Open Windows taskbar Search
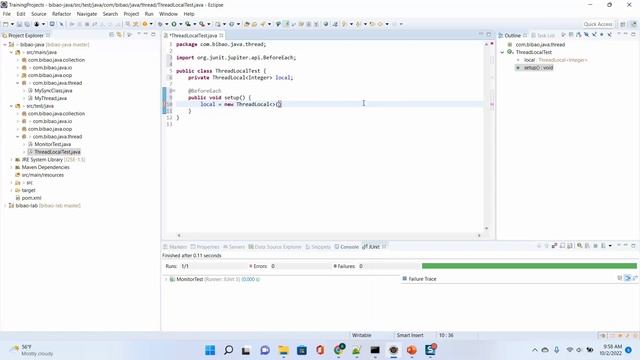The height and width of the screenshot is (360, 640). (x=229, y=350)
